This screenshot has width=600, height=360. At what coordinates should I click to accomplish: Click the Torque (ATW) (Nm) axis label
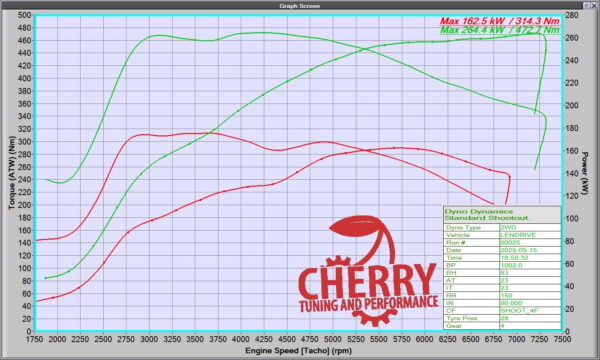pos(11,173)
